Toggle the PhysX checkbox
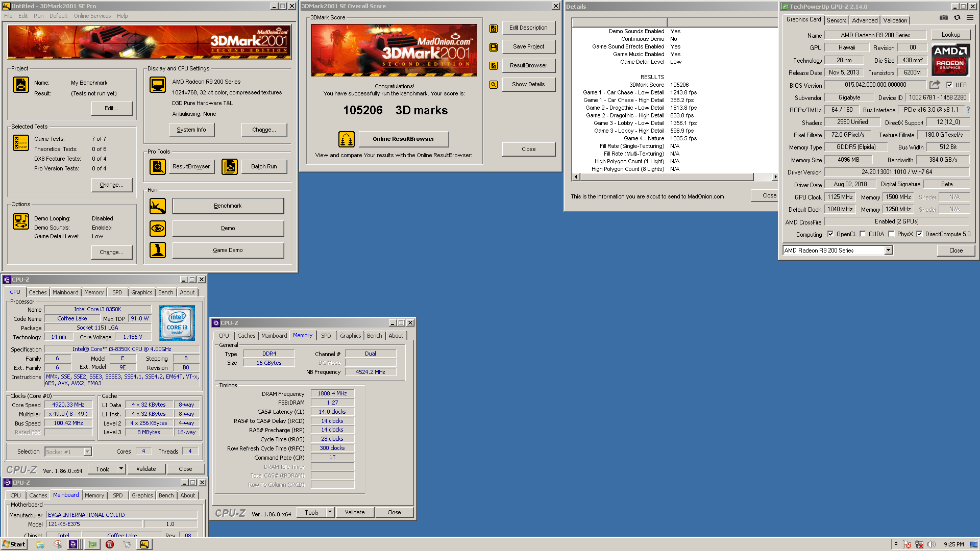The height and width of the screenshot is (551, 980). click(x=891, y=234)
